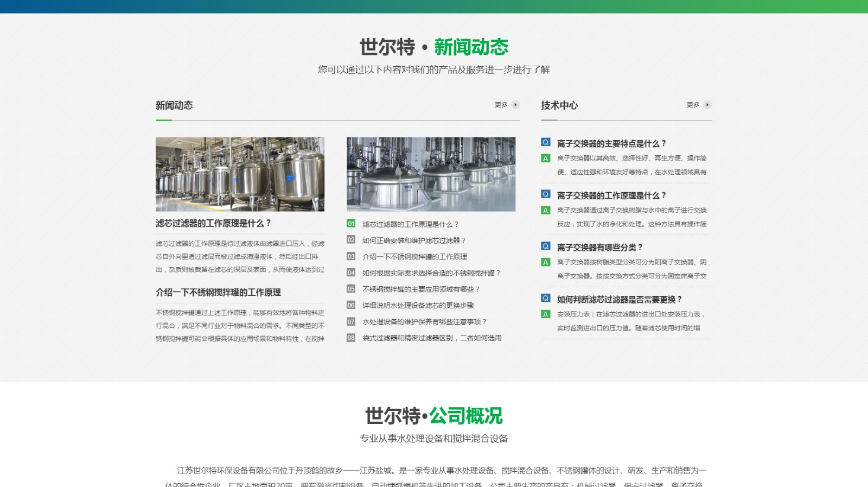Open list item 如何根据实际需求选择合适的不锈钢搅拌罐

(431, 273)
